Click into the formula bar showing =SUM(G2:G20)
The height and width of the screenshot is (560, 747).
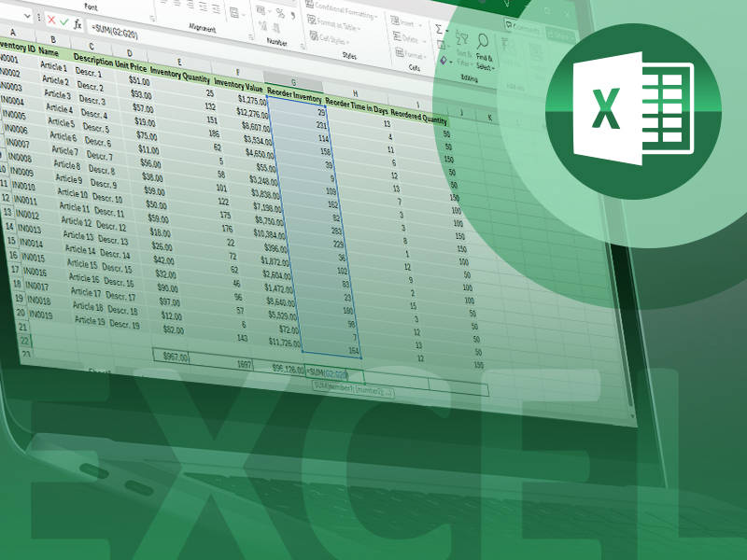[116, 32]
